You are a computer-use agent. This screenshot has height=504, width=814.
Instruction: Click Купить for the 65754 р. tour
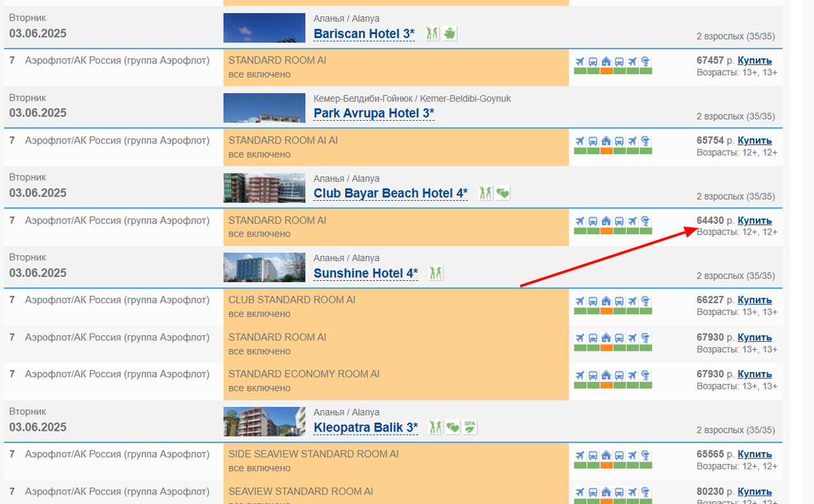click(754, 140)
